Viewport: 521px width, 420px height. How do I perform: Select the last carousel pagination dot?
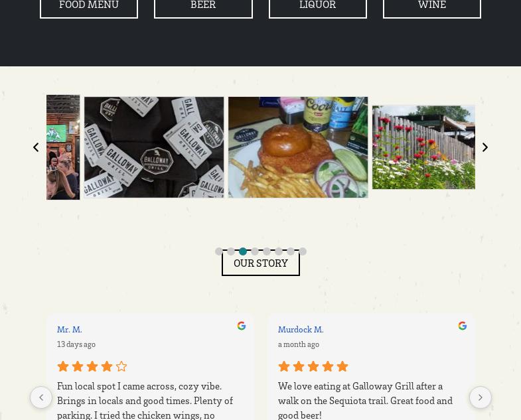pyautogui.click(x=303, y=251)
